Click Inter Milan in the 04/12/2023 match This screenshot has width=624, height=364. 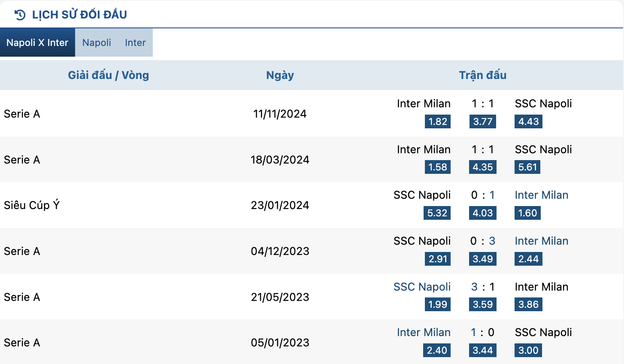[x=542, y=241]
